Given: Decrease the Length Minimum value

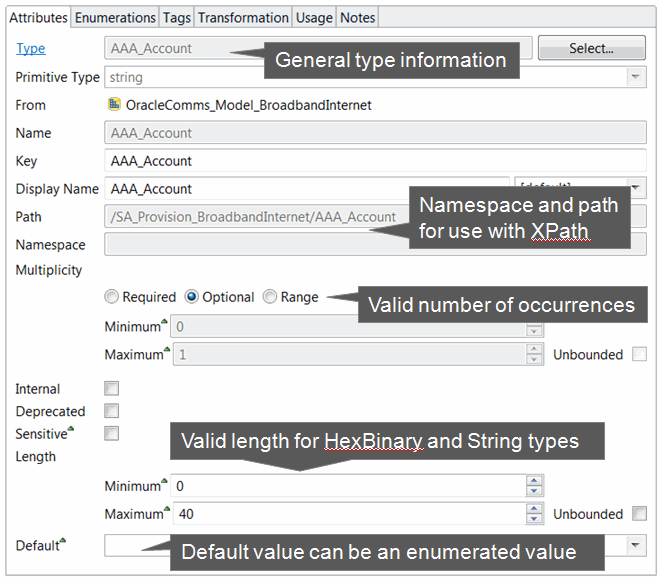Looking at the screenshot, I should pos(534,491).
